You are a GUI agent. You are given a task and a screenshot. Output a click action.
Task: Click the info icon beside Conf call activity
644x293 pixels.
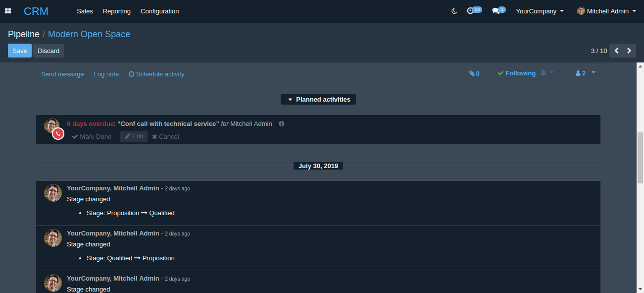tap(282, 123)
